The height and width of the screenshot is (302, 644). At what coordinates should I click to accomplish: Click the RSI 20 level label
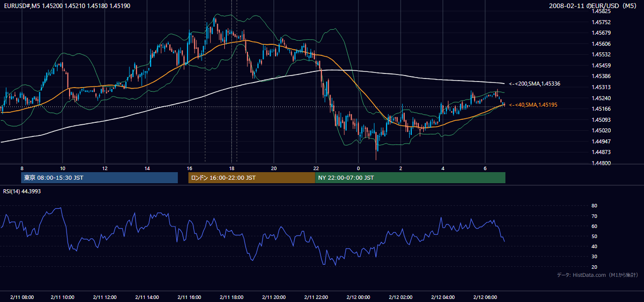(x=594, y=267)
